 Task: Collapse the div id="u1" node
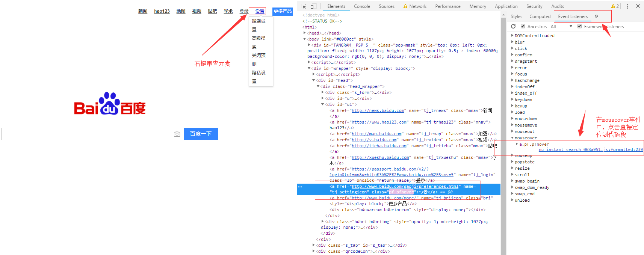(322, 104)
